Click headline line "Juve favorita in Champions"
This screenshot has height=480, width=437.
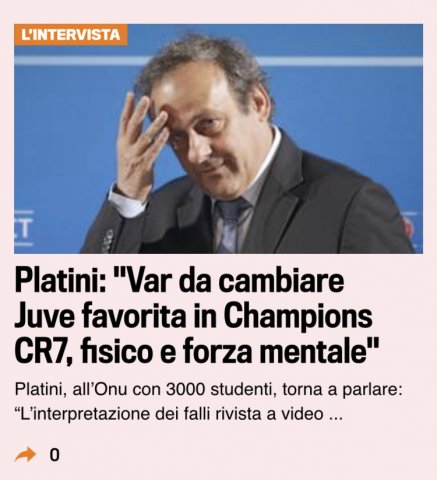tap(193, 316)
